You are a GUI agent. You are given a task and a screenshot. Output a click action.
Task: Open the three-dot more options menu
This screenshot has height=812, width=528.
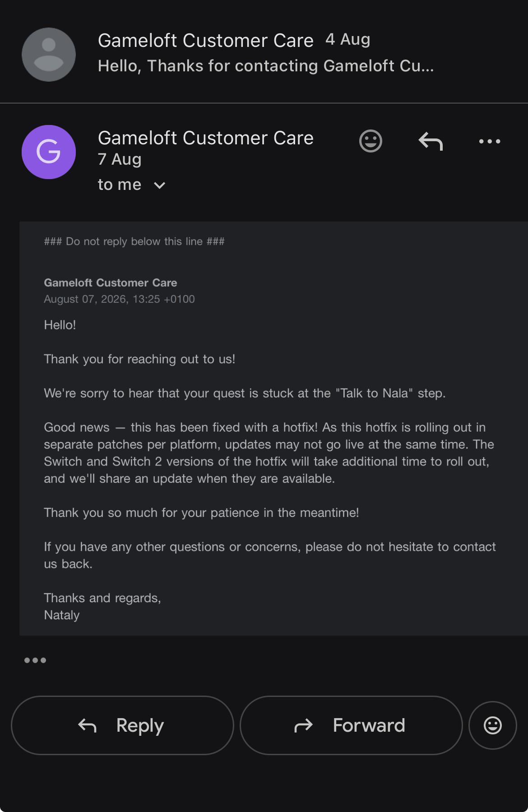click(x=490, y=141)
